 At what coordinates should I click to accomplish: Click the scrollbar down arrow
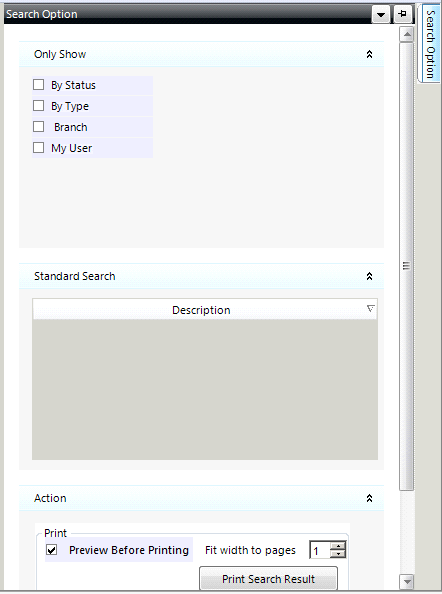[407, 581]
